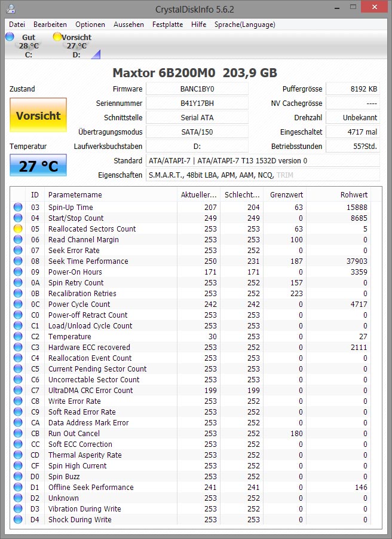Click the status orb of Soft Read Error Rate
The image size is (392, 539).
coord(18,412)
